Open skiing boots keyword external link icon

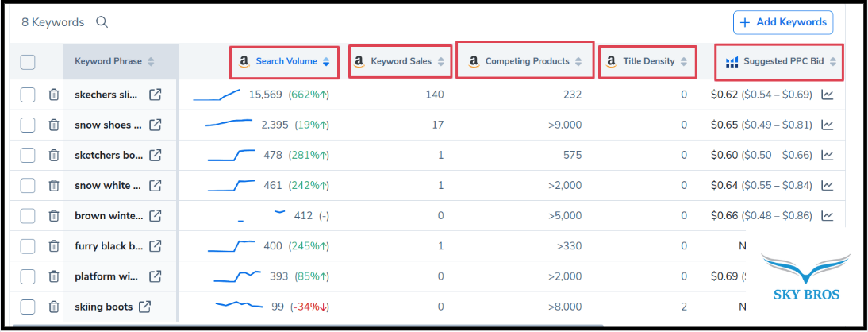144,306
